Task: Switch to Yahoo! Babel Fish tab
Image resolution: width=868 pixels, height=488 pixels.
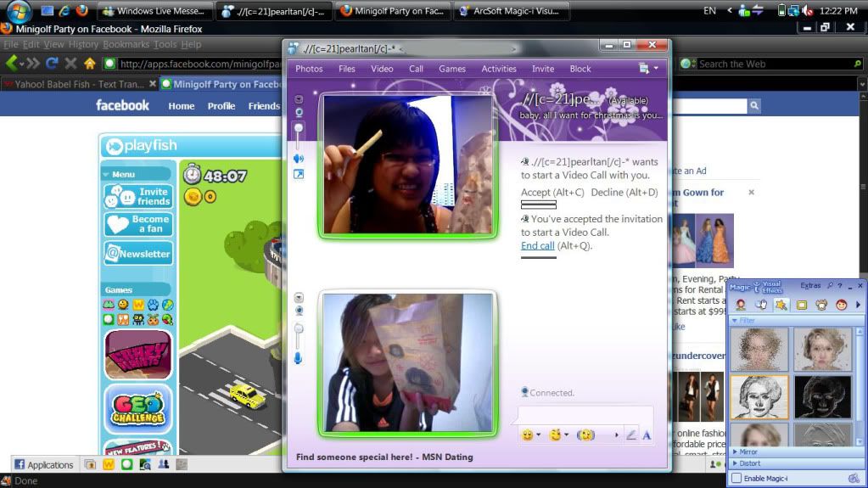Action: [79, 84]
